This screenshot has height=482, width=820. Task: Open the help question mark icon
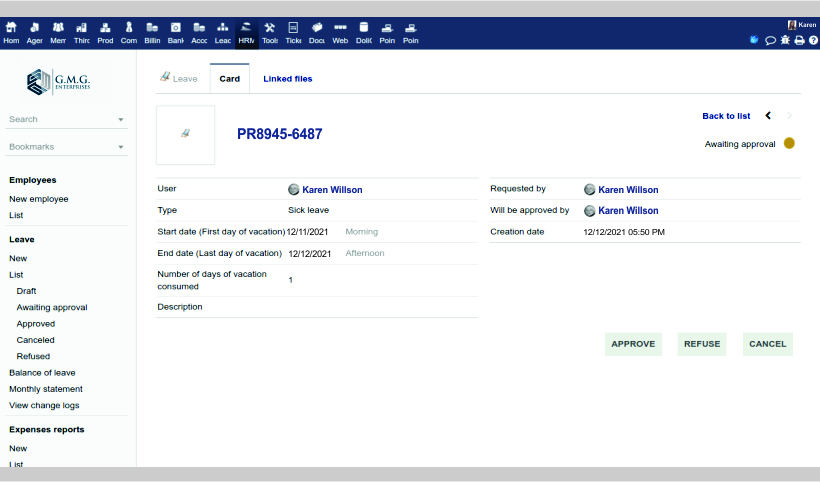pyautogui.click(x=812, y=40)
